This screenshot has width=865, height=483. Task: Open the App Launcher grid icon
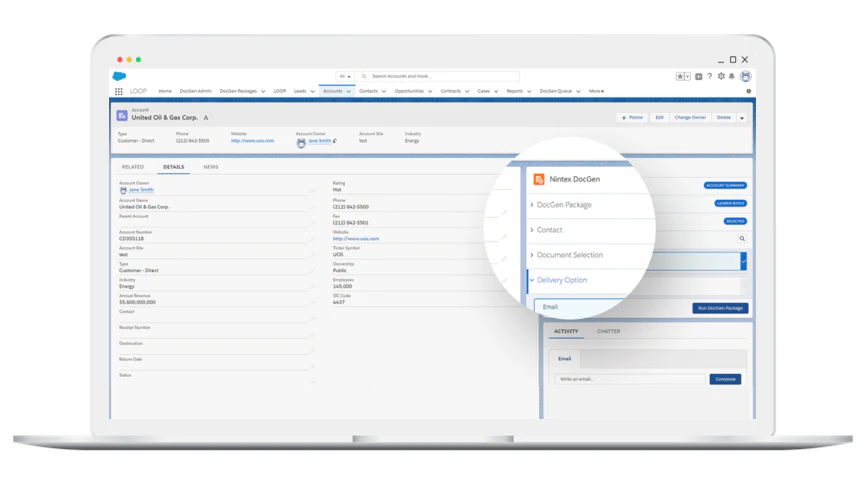[x=119, y=92]
